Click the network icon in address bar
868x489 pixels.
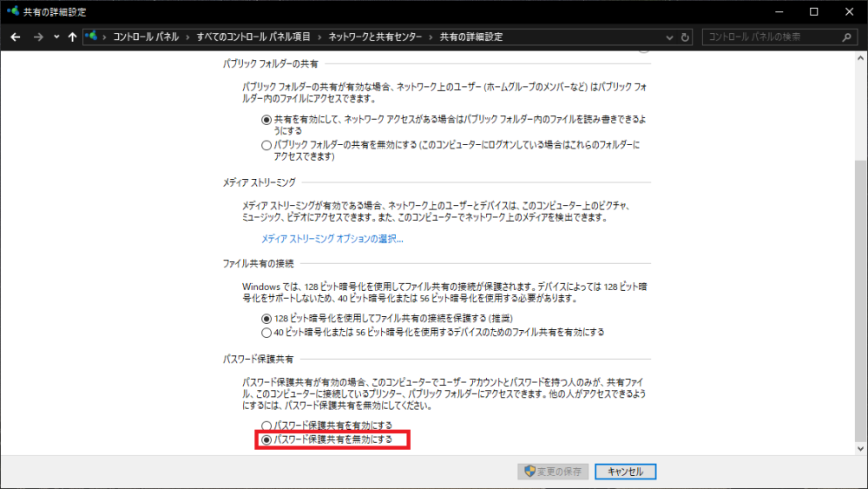[92, 37]
